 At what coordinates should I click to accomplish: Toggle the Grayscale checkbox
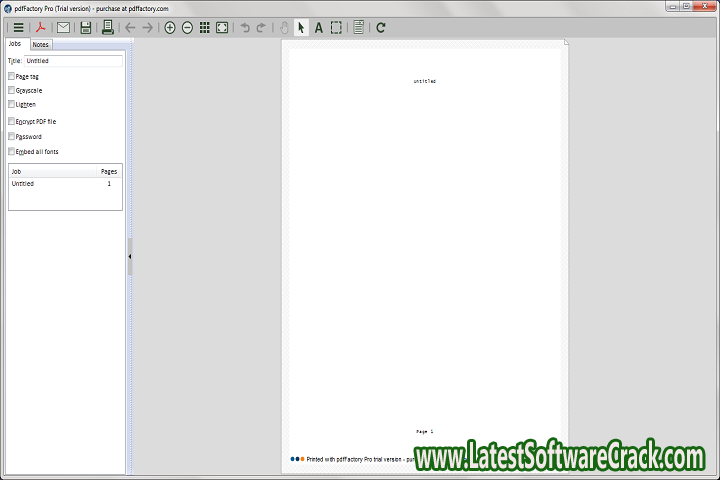tap(12, 90)
